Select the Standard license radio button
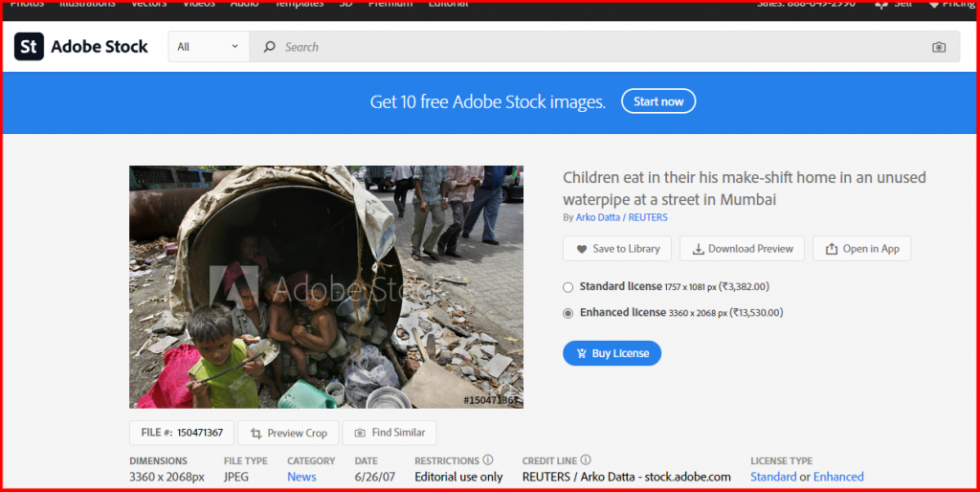The height and width of the screenshot is (492, 980). tap(568, 287)
